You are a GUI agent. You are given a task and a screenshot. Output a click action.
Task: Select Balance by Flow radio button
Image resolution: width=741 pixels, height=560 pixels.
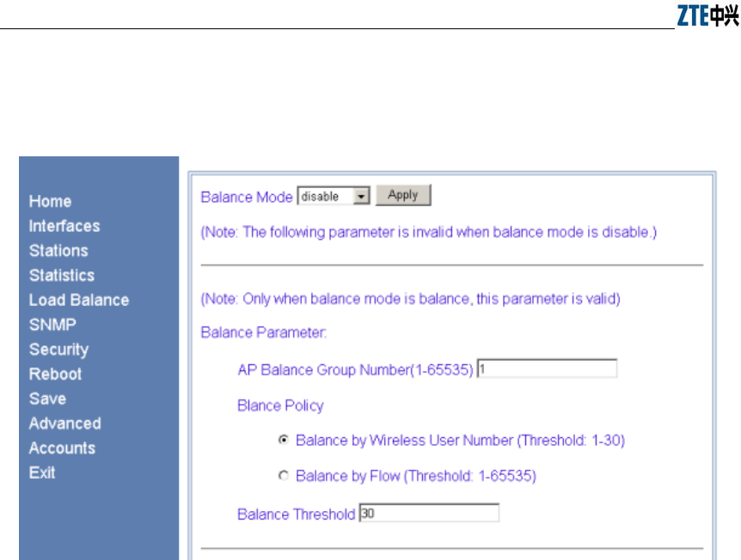tap(283, 475)
